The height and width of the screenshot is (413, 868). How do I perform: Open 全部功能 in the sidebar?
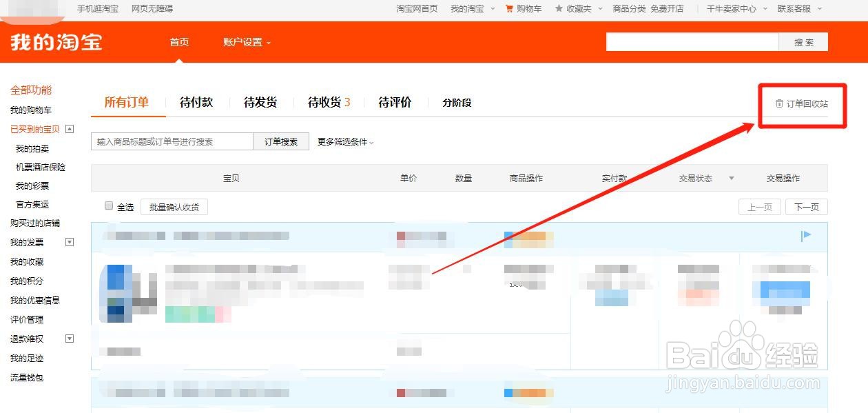[x=31, y=90]
